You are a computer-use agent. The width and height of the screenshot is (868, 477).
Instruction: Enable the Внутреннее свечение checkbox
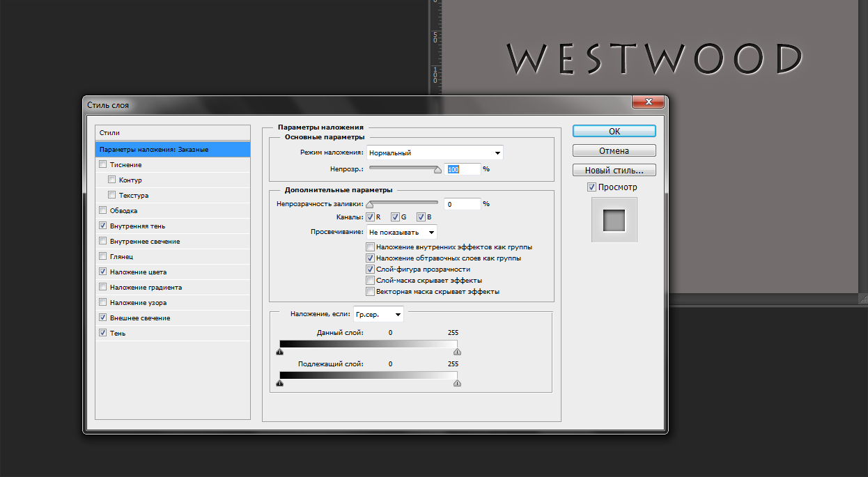coord(103,242)
